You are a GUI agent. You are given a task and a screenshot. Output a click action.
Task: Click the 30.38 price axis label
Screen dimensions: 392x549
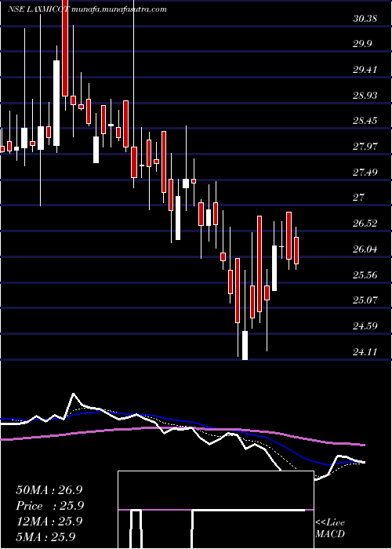(x=365, y=18)
